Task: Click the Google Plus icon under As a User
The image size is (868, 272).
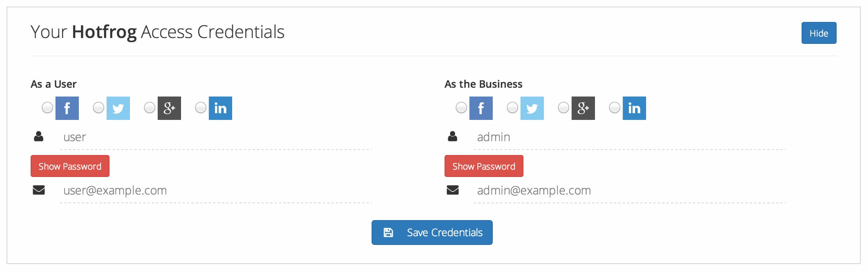Action: pyautogui.click(x=169, y=108)
